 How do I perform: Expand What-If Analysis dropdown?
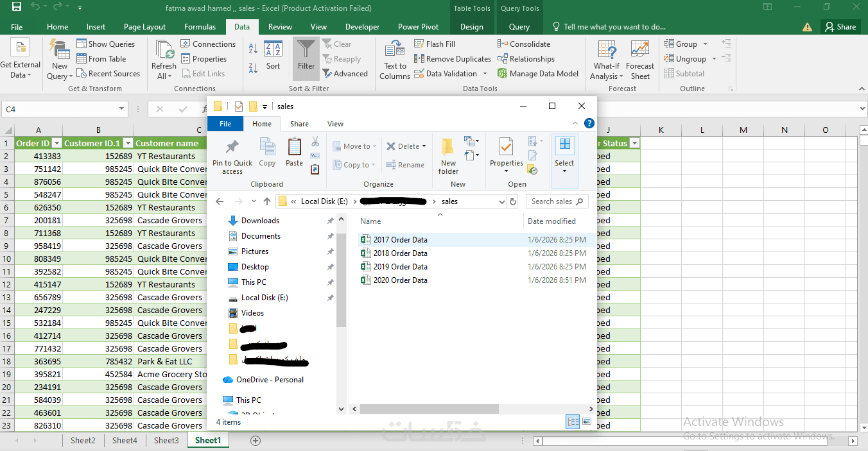pos(606,72)
